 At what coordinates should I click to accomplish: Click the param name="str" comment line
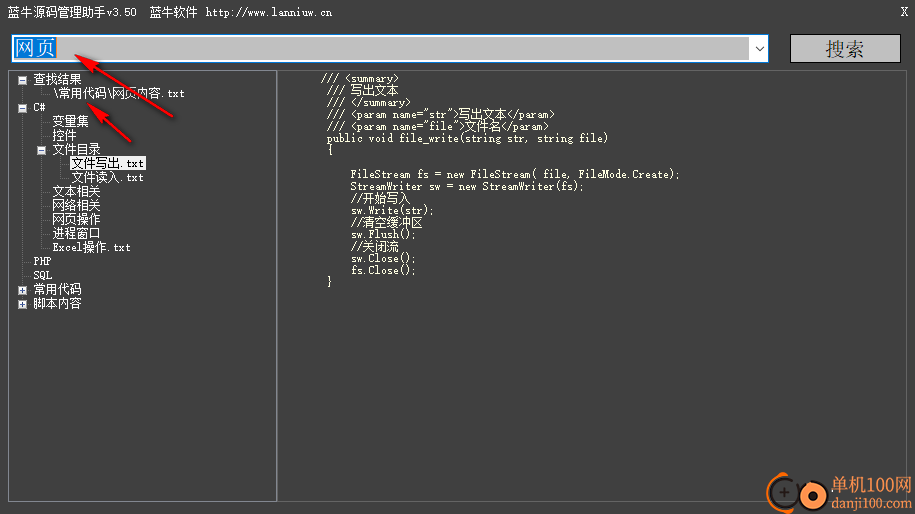(441, 114)
